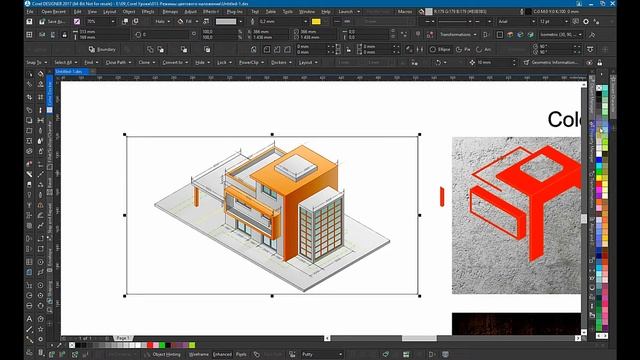The image size is (640, 360).
Task: Click the Select All button
Action: pos(65,62)
